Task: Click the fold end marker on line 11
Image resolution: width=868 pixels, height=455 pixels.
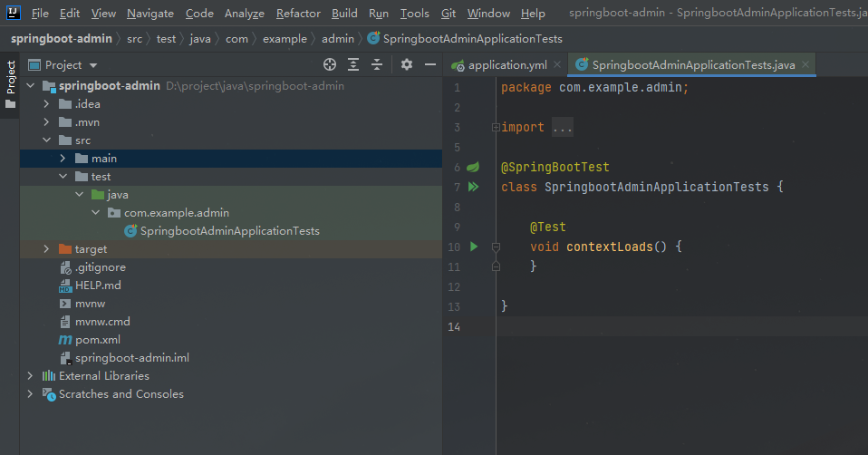Action: tap(496, 266)
